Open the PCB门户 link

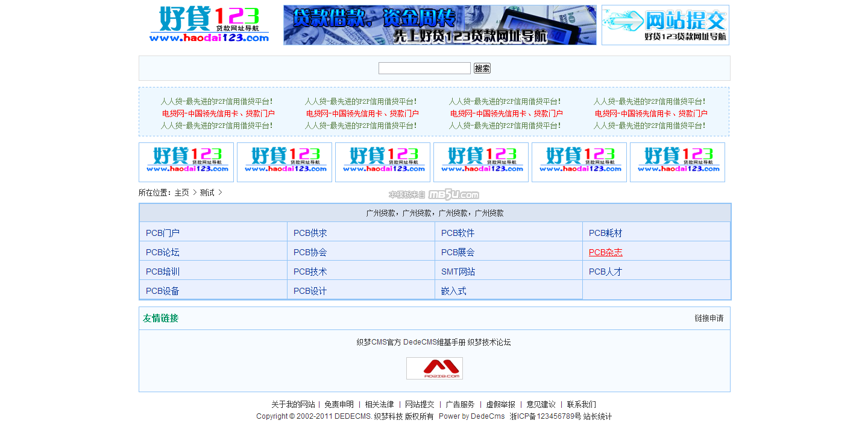click(163, 233)
